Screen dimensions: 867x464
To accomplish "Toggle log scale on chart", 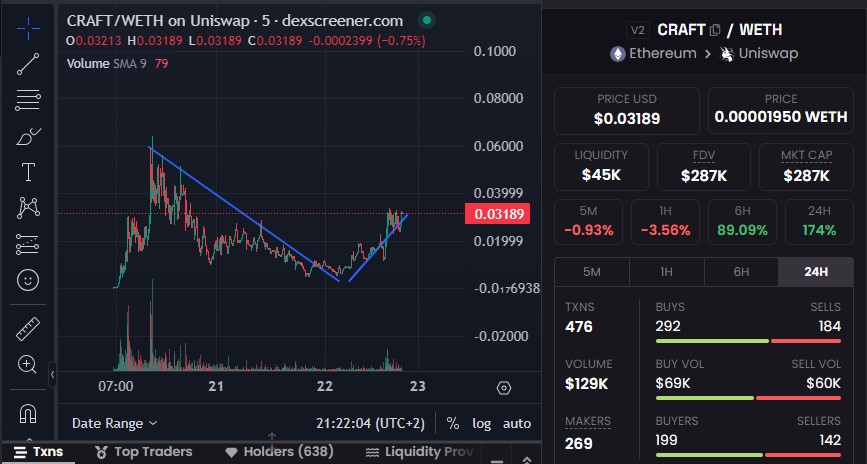I will 482,423.
